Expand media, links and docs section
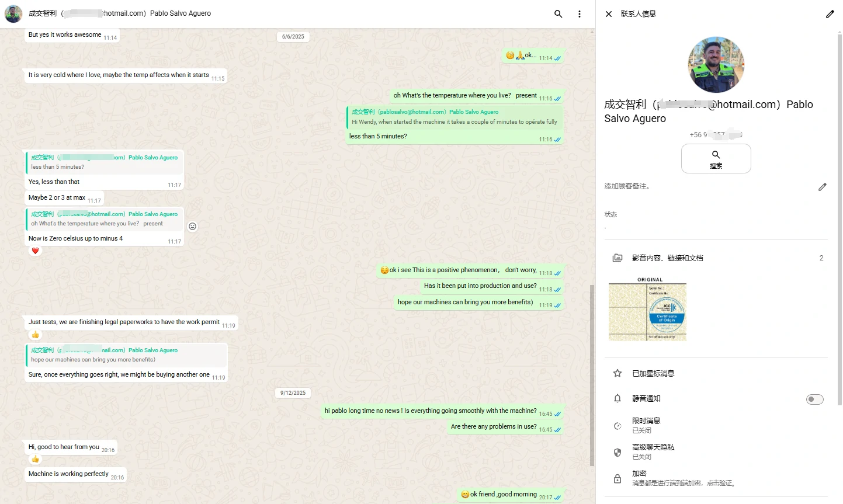The width and height of the screenshot is (843, 504). (x=667, y=258)
